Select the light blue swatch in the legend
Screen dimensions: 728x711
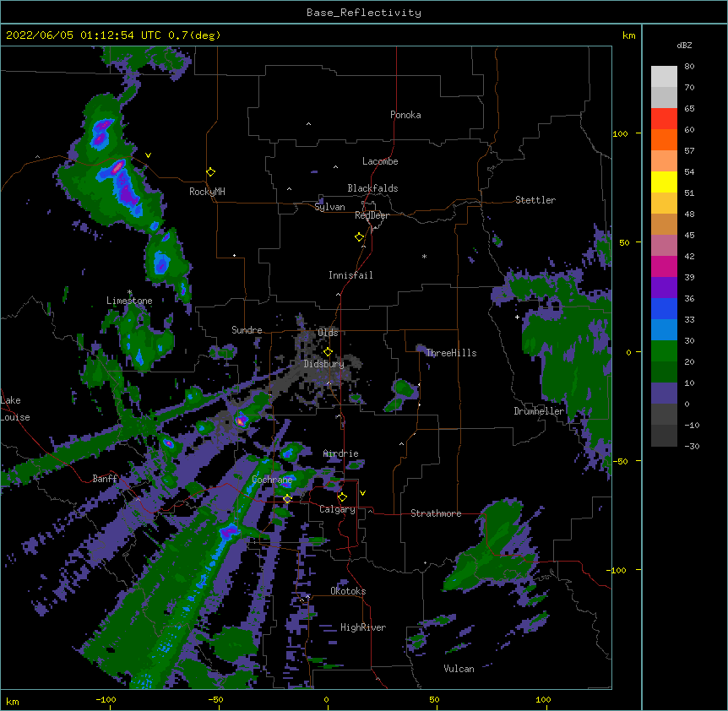click(664, 329)
